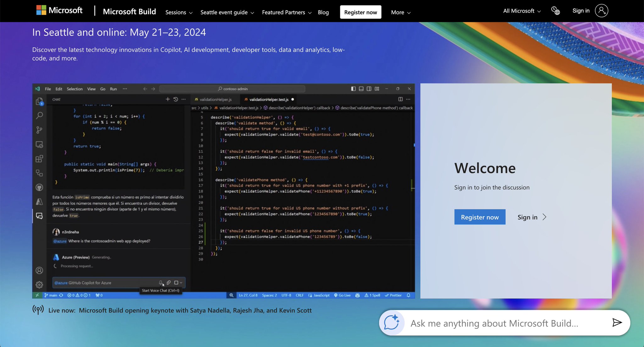Click the Accounts icon in VS Code sidebar
The height and width of the screenshot is (347, 644).
[x=39, y=270]
